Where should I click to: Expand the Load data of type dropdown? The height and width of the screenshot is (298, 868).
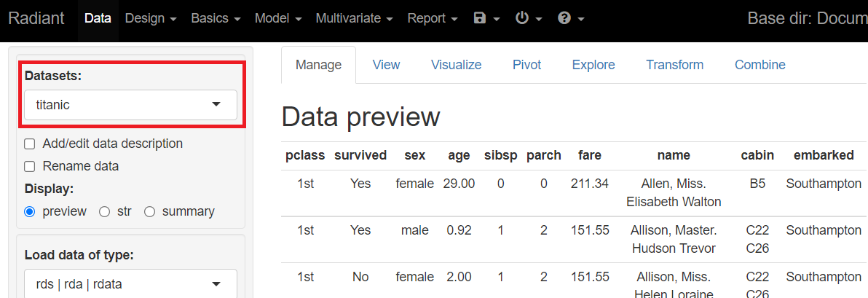click(x=130, y=284)
